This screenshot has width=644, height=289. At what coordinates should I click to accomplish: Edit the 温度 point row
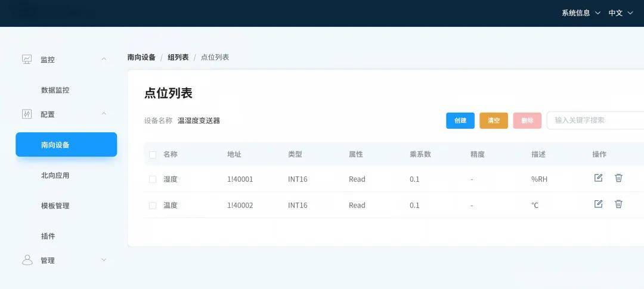pos(599,204)
